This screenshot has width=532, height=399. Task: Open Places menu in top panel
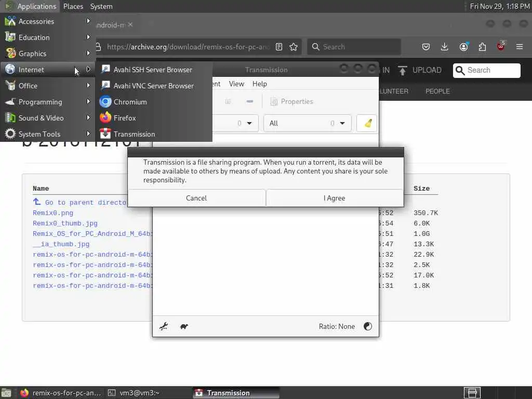[x=73, y=6]
